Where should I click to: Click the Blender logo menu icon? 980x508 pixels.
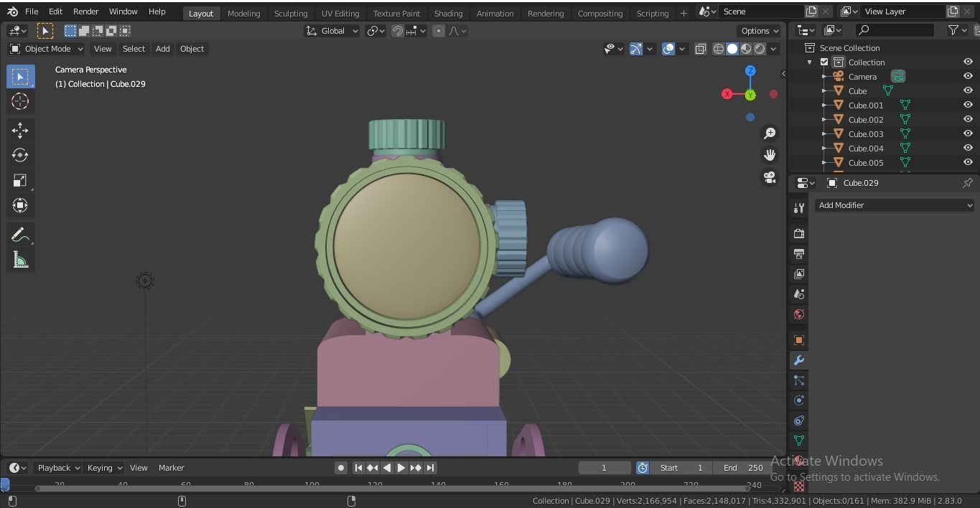(12, 11)
